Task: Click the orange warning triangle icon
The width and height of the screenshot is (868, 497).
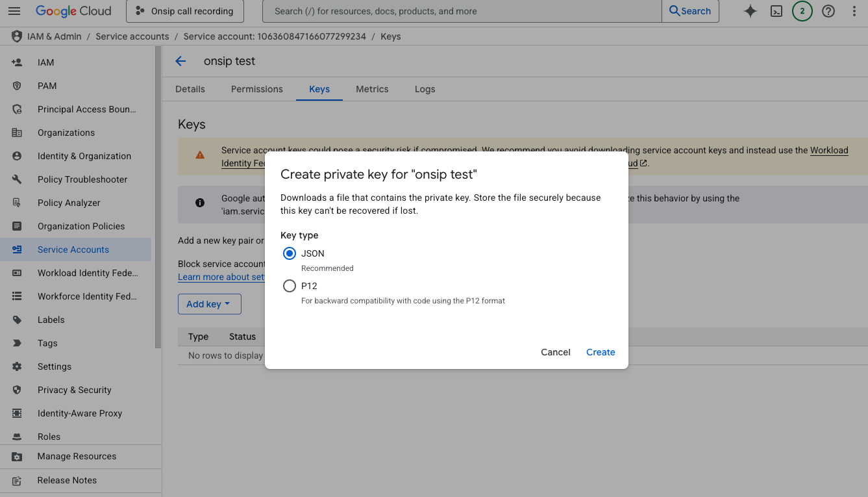Action: pyautogui.click(x=200, y=155)
